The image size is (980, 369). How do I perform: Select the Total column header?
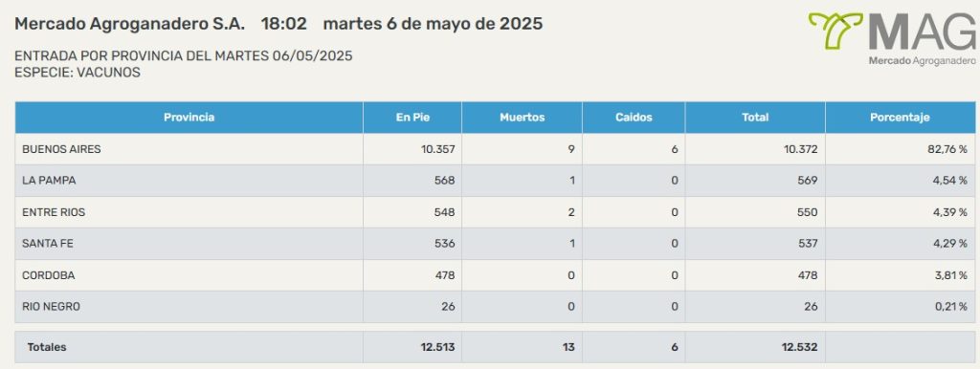pyautogui.click(x=755, y=118)
